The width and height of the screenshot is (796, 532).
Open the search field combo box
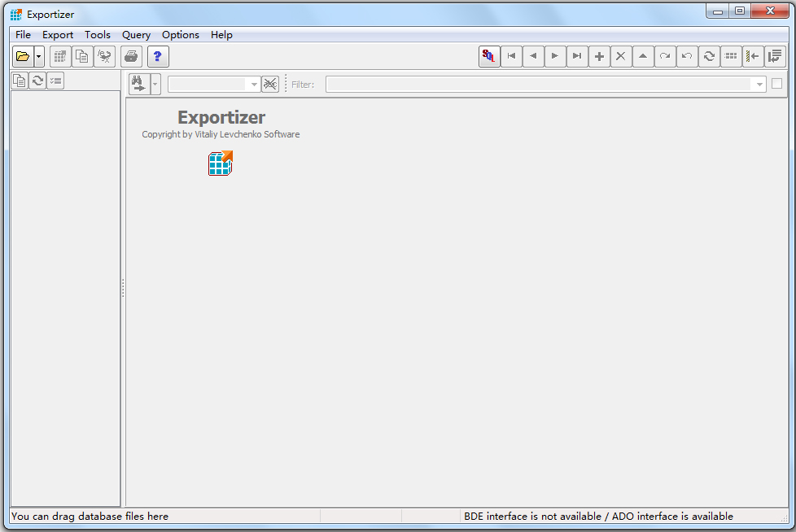coord(214,84)
